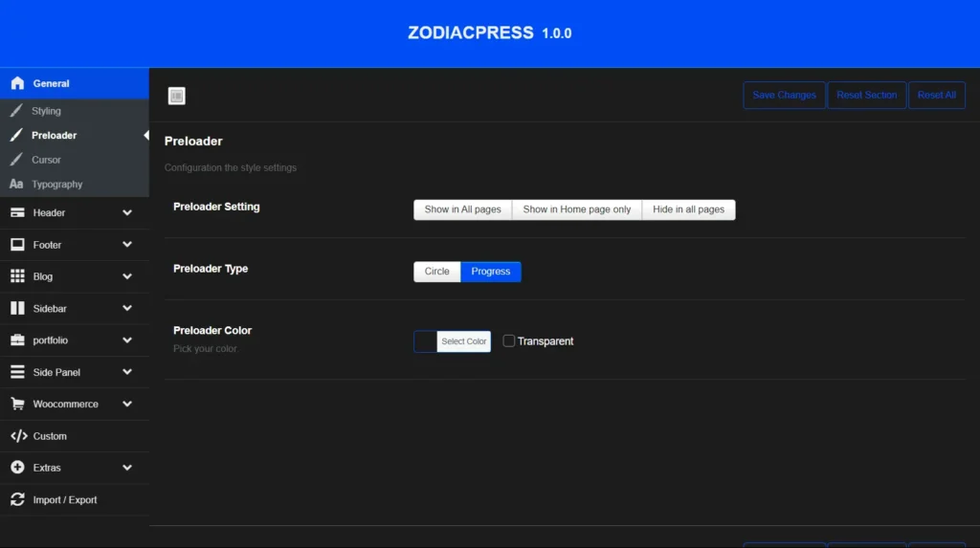Viewport: 980px width, 548px height.
Task: Expand the Footer section chevron
Action: 127,245
